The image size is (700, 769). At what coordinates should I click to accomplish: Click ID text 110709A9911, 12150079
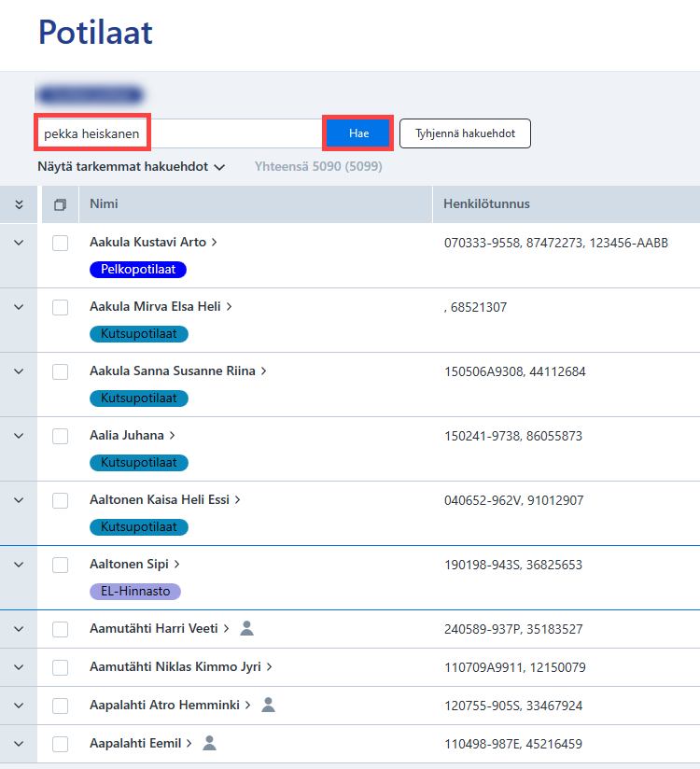click(x=514, y=667)
